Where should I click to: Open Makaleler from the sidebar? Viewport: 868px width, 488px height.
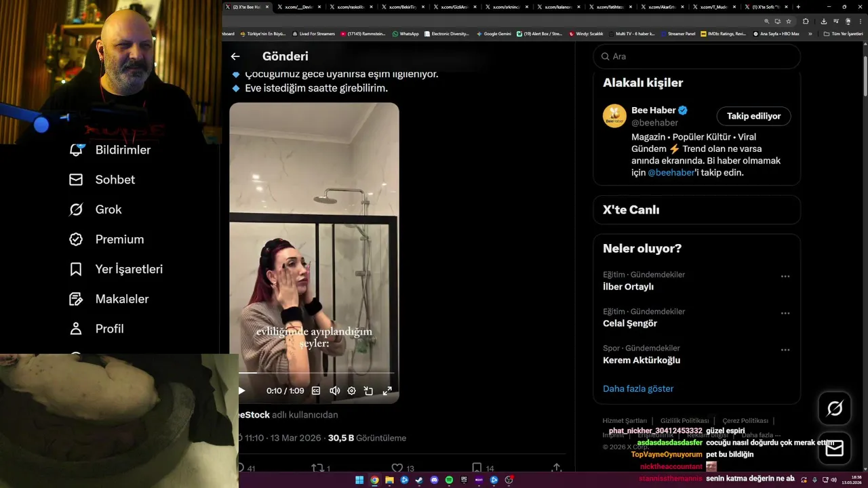point(108,299)
